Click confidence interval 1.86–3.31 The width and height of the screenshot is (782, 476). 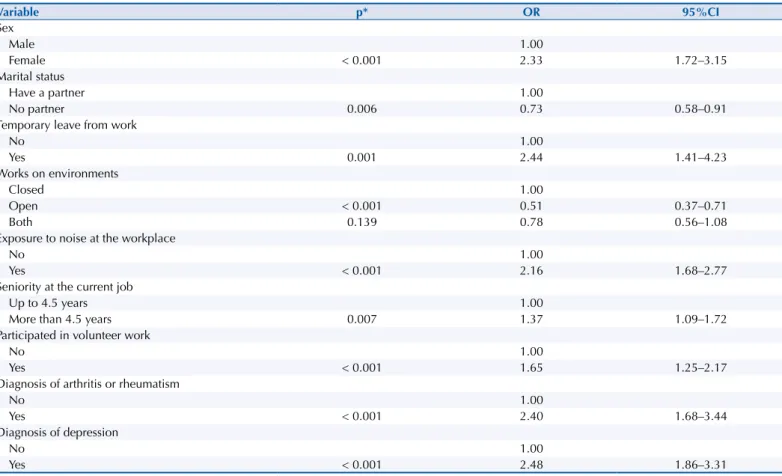701,465
